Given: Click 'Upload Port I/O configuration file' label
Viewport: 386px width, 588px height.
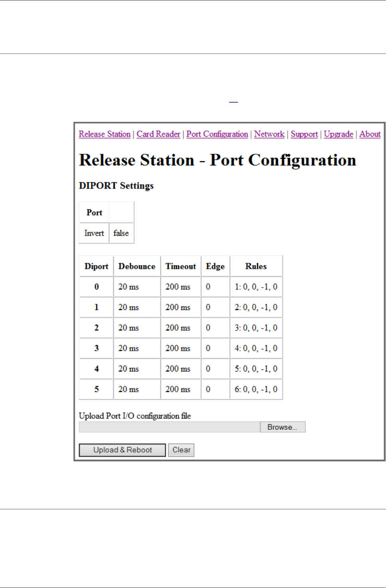Looking at the screenshot, I should coord(135,416).
